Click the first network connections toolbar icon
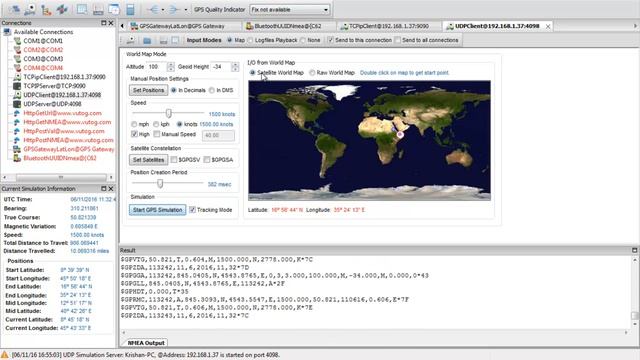Image resolution: width=640 pixels, height=360 pixels. point(14,9)
